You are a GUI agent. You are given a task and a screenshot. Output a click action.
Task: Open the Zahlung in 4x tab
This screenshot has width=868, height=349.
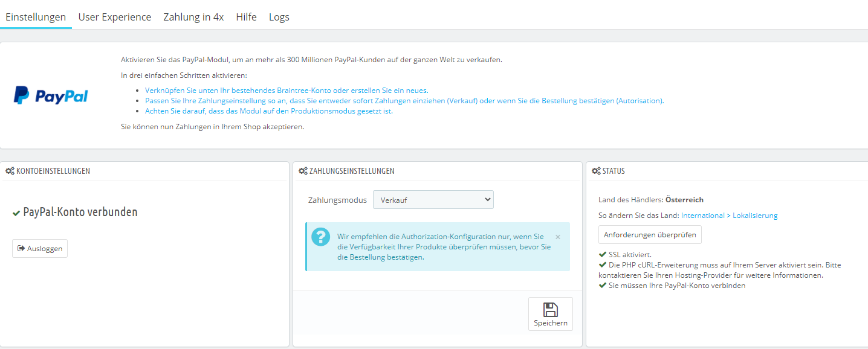click(x=193, y=17)
